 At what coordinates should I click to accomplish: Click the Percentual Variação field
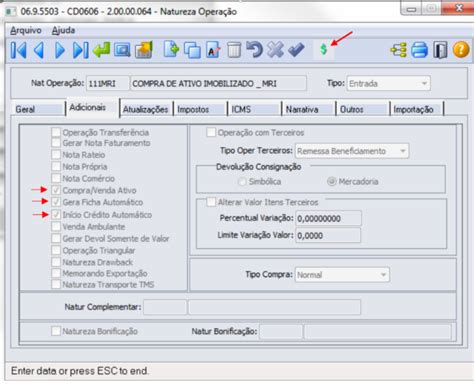tap(328, 218)
